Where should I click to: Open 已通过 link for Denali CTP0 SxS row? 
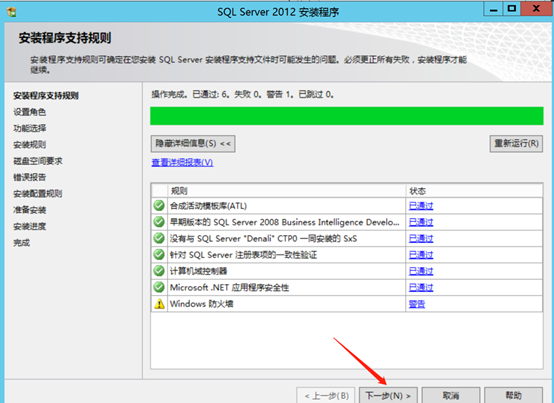coord(421,238)
